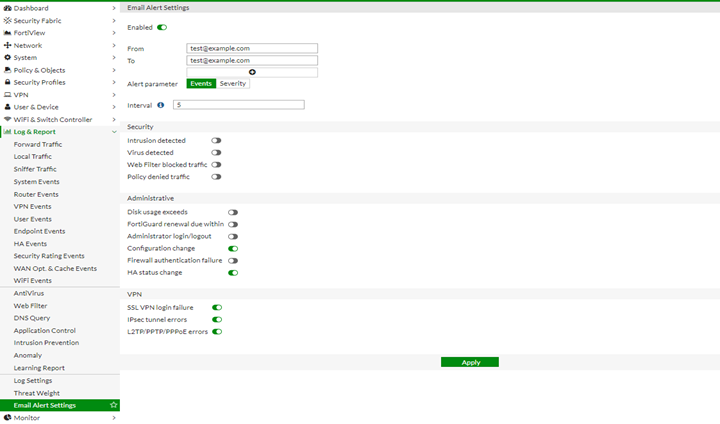Open Threat Weight settings
Viewport: 720px width, 424px height.
[x=36, y=393]
